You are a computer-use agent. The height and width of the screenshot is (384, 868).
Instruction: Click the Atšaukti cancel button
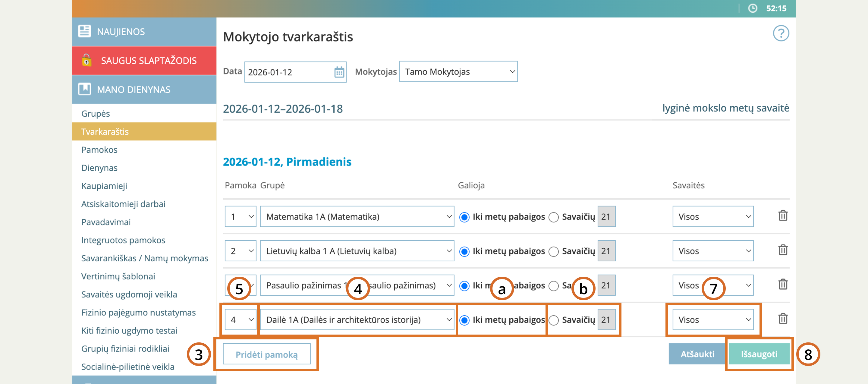[x=697, y=354]
